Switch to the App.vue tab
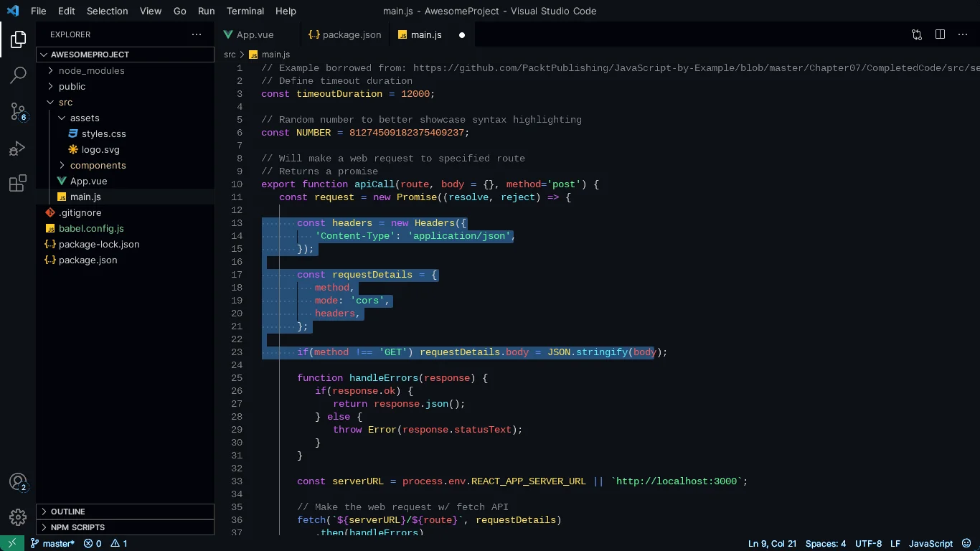 (258, 34)
